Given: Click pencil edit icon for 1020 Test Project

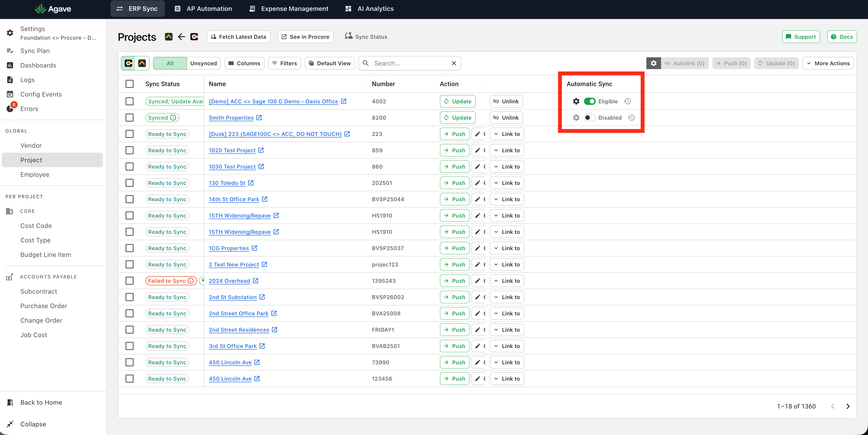Looking at the screenshot, I should 477,150.
